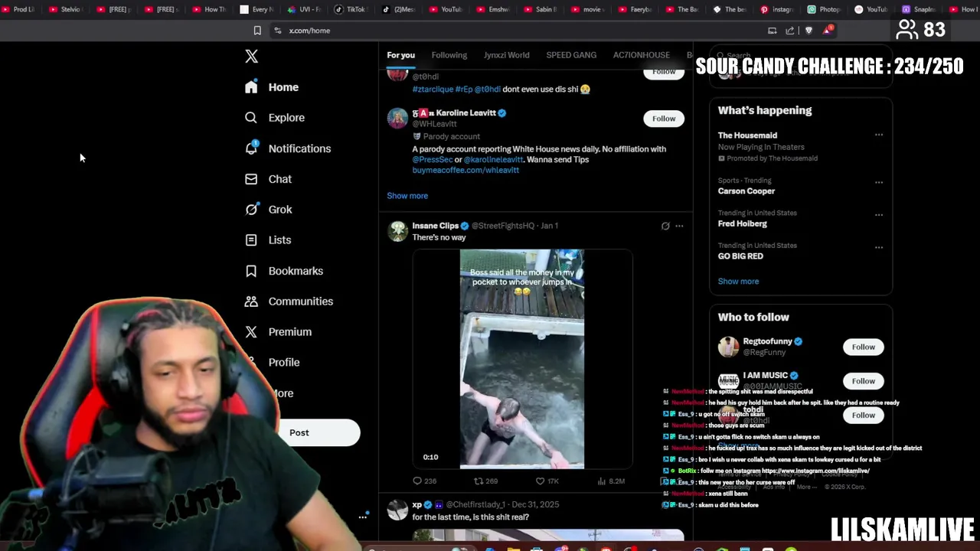Screen dimensions: 980x551
Task: Click the Communities people icon
Action: pyautogui.click(x=251, y=302)
